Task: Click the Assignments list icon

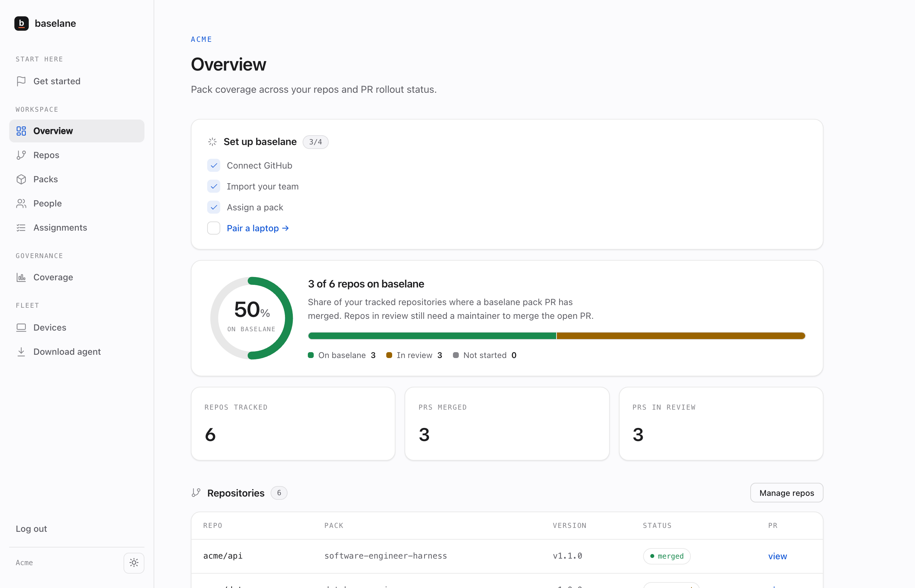Action: click(x=21, y=228)
